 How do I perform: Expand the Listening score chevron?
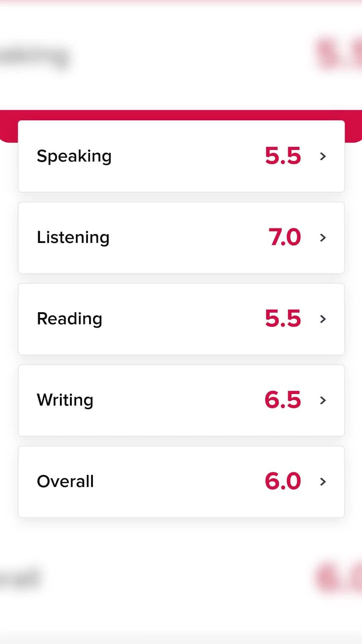point(323,238)
